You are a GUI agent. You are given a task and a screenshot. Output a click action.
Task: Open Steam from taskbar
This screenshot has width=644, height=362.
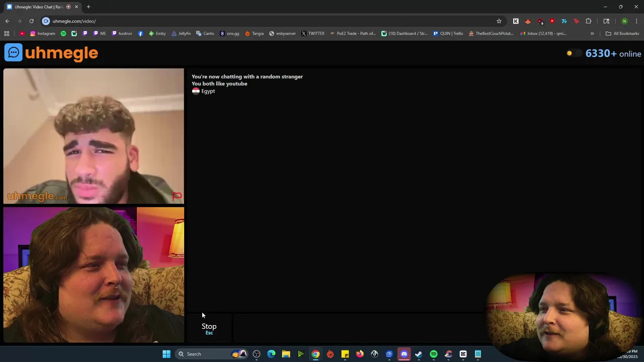(x=419, y=354)
